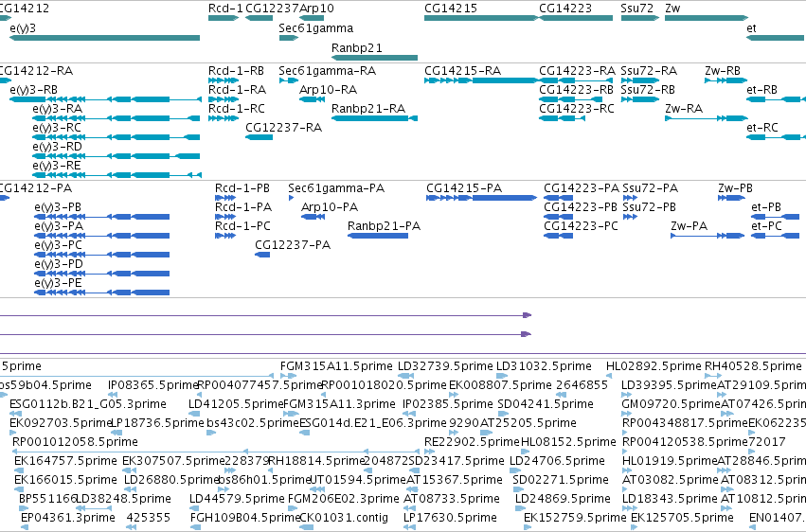
Task: Click the Zw-PB protein label
Action: [x=735, y=188]
